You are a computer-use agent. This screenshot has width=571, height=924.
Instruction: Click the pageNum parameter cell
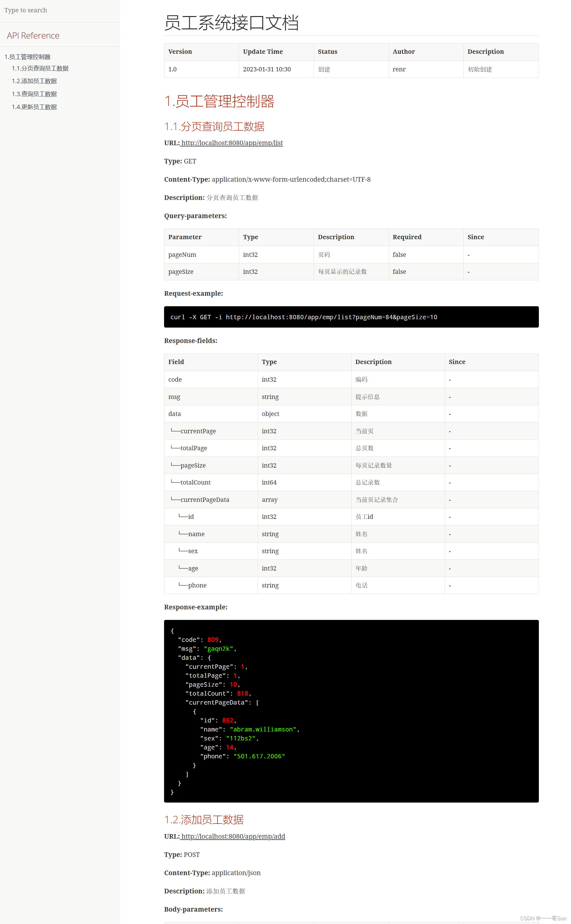201,255
